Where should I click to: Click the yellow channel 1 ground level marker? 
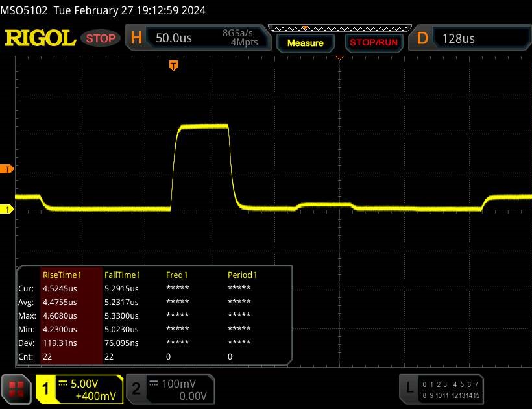coord(6,210)
